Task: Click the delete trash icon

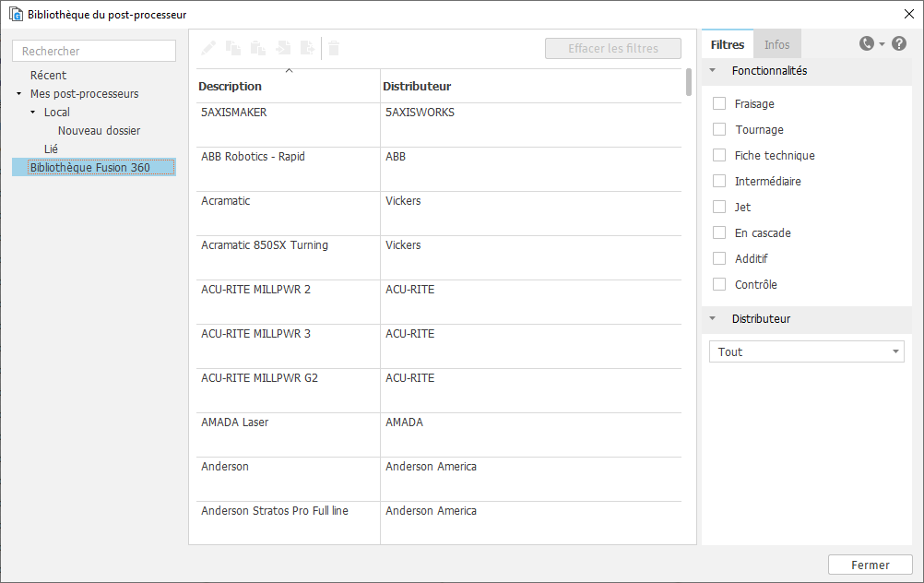Action: 334,48
